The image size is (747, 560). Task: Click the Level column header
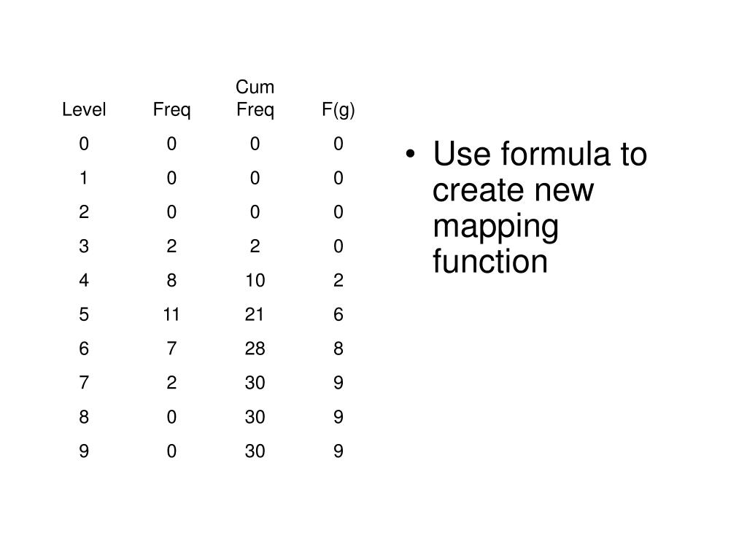84,110
